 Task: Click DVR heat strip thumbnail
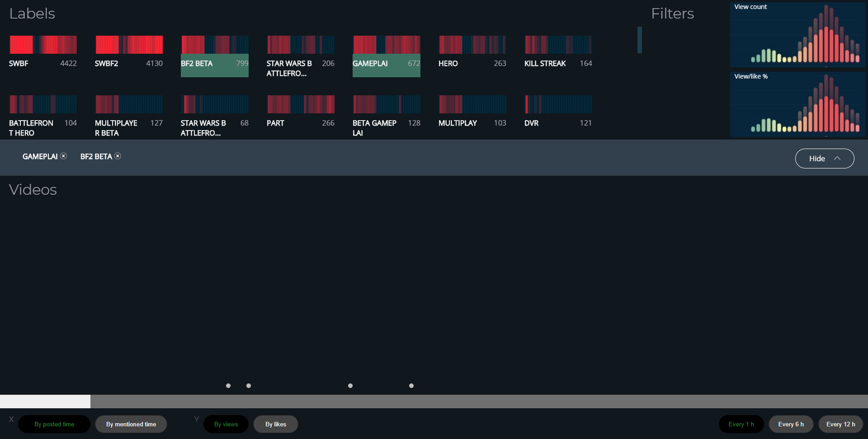point(558,104)
